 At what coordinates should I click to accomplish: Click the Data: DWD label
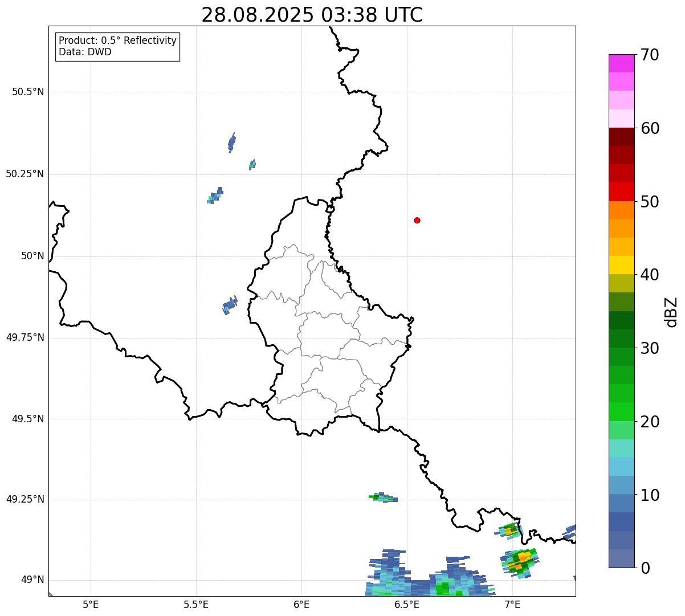[85, 52]
